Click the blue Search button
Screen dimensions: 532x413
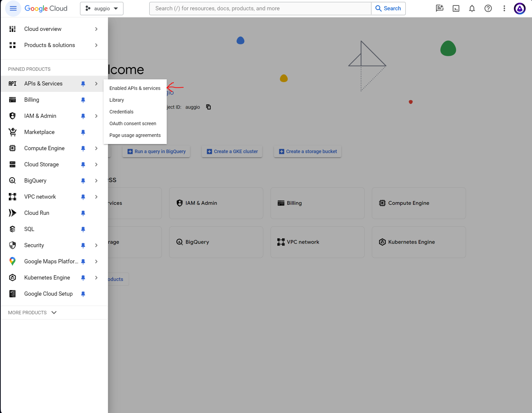[x=388, y=9]
